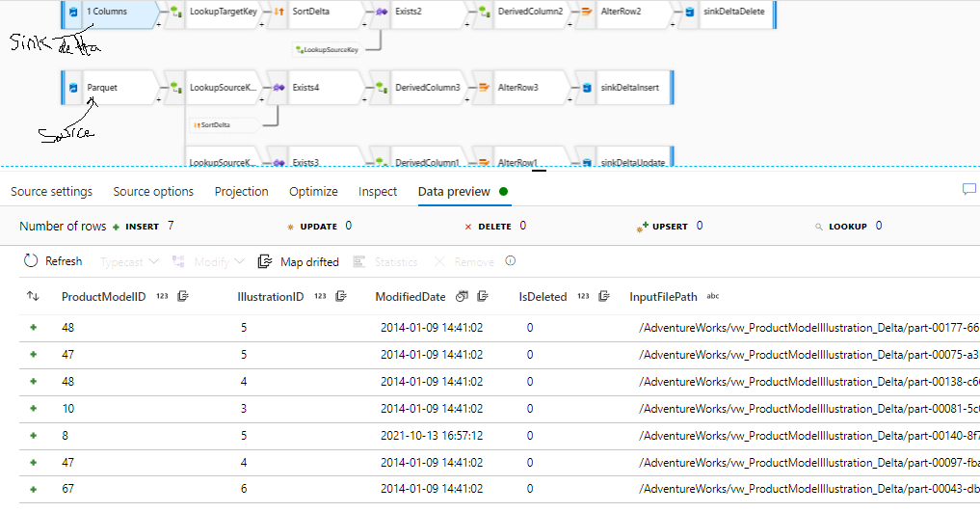Click the 123 type icon beside IllustrationID

[x=321, y=296]
